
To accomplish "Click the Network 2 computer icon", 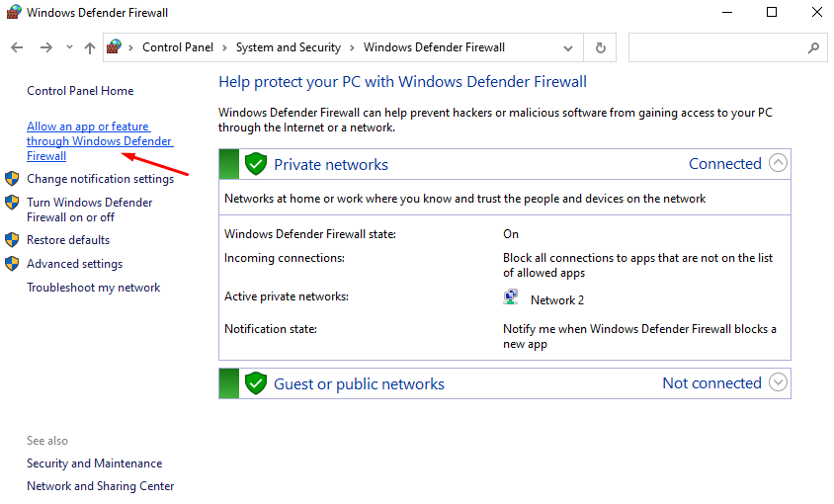I will click(x=511, y=298).
